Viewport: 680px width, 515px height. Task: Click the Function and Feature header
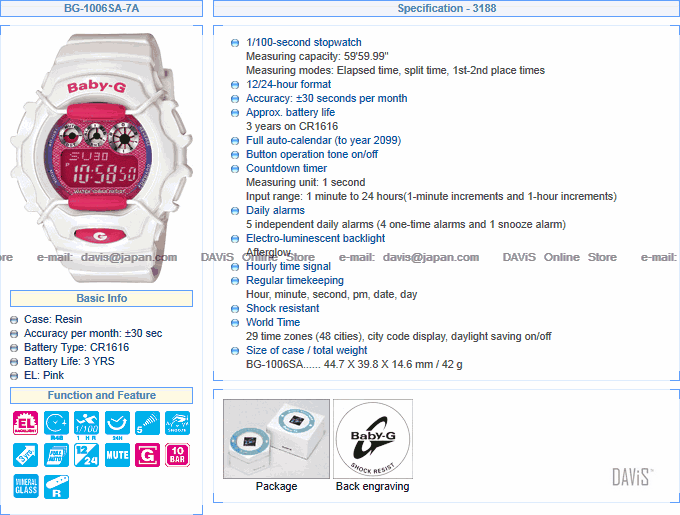coord(101,395)
